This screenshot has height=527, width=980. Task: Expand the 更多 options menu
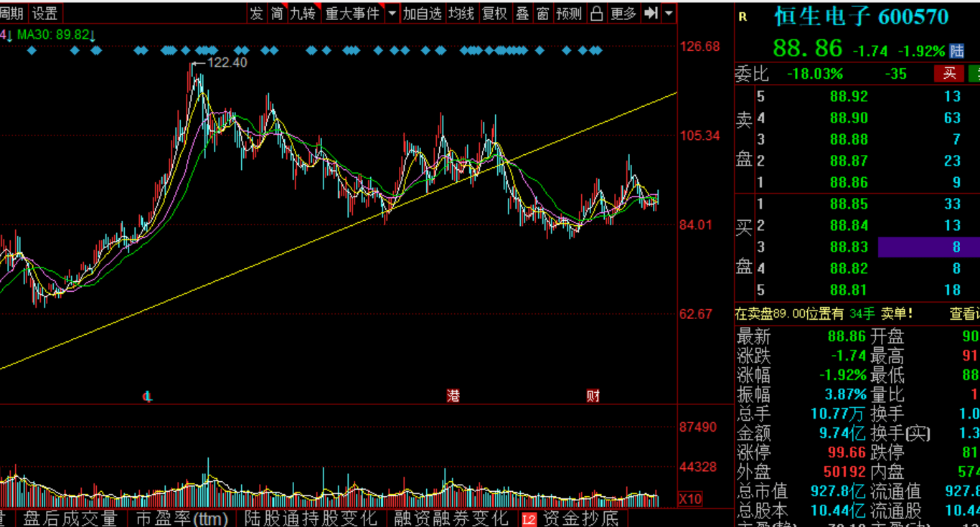tap(623, 13)
